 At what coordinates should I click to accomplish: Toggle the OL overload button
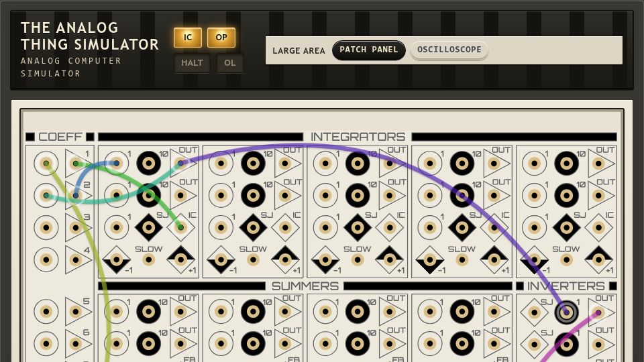[x=229, y=63]
